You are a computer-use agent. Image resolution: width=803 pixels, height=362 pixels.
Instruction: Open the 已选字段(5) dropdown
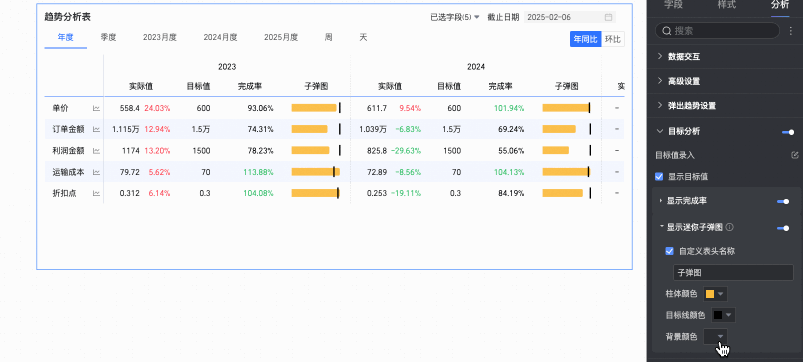click(455, 17)
